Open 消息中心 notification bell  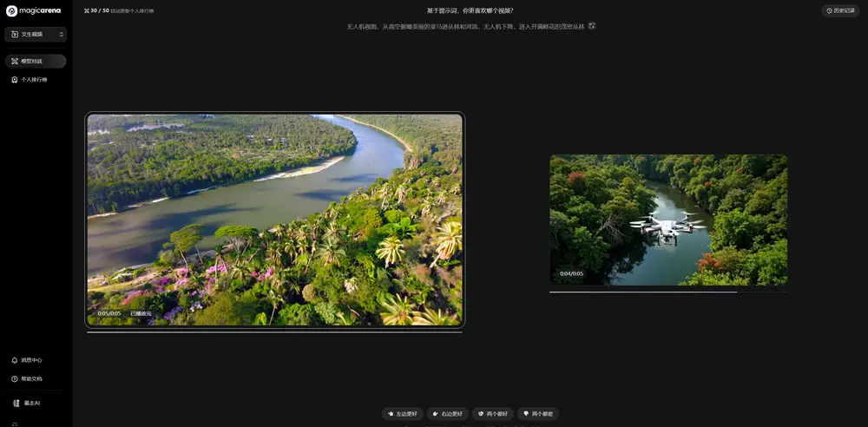point(15,360)
